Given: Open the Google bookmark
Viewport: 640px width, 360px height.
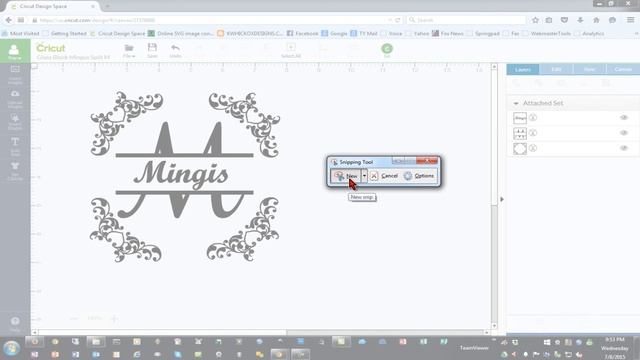Looking at the screenshot, I should click(334, 33).
